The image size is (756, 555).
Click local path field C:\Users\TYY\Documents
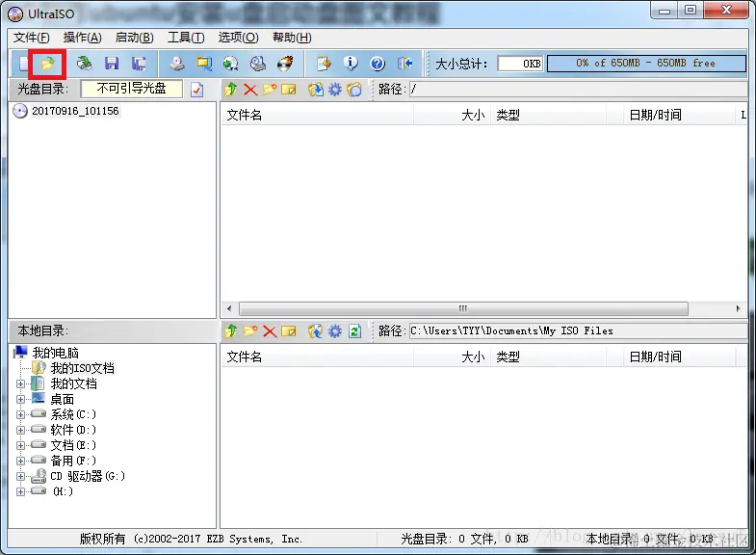[x=578, y=331]
